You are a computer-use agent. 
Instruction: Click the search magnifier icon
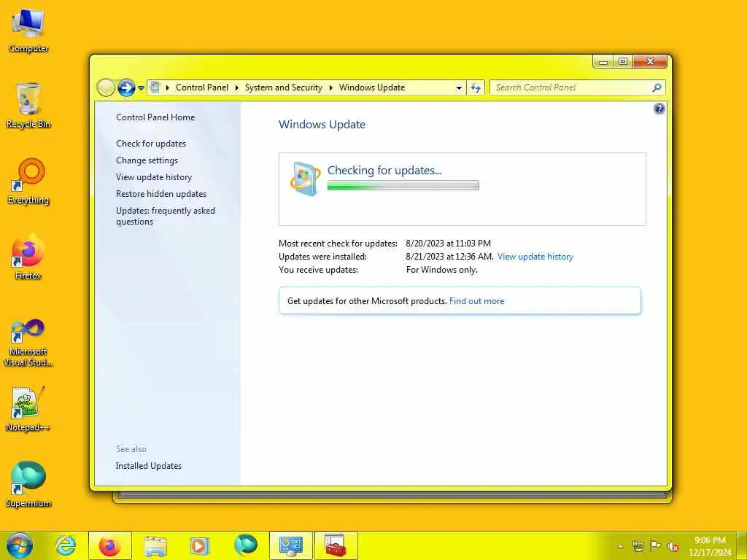pos(657,87)
